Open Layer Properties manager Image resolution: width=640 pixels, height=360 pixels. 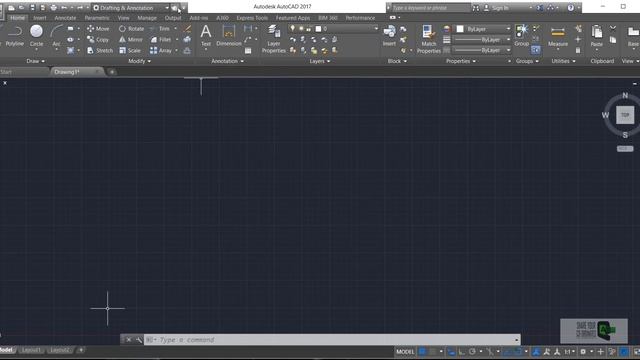tap(273, 39)
